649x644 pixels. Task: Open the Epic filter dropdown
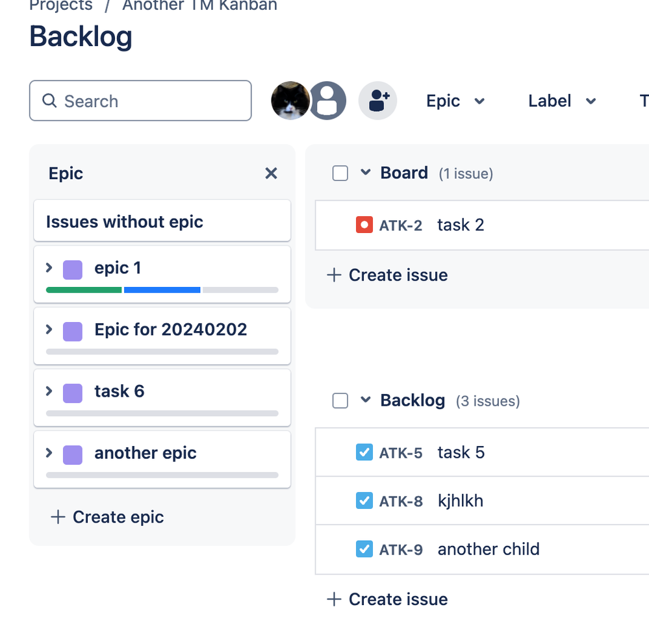455,101
